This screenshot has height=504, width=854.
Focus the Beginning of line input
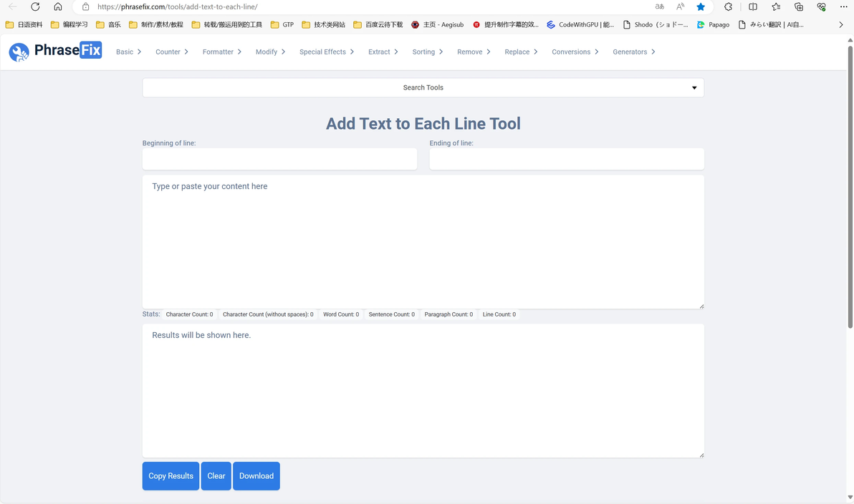point(279,159)
